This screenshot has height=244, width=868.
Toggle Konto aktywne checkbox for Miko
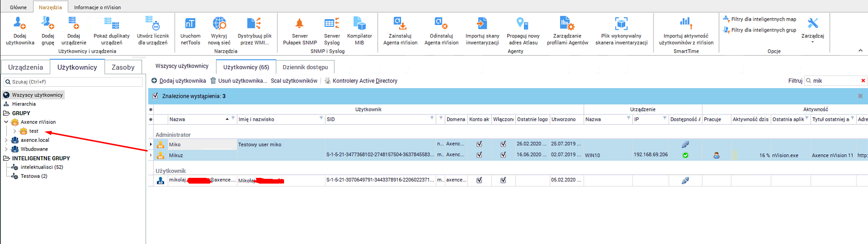[479, 144]
